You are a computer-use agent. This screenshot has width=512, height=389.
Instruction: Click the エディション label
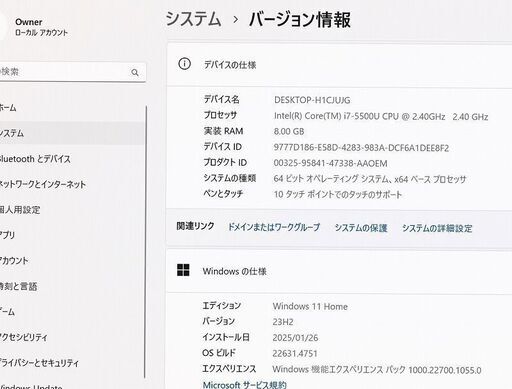(x=222, y=305)
